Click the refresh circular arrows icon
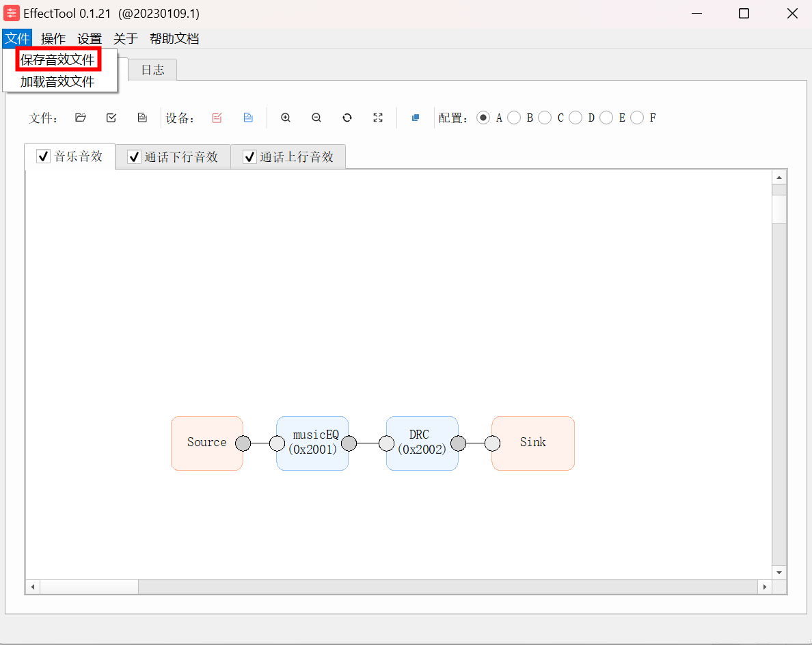The image size is (812, 645). (347, 118)
